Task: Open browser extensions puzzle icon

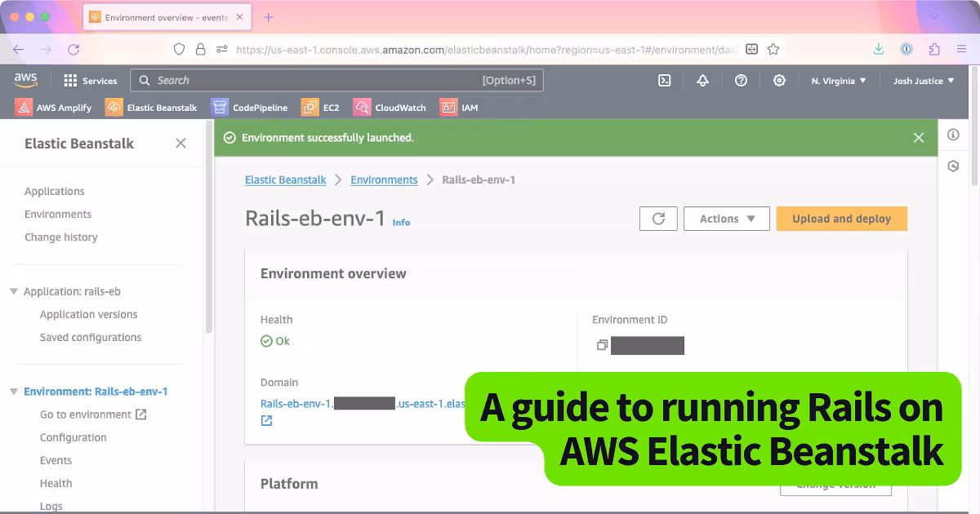Action: pos(934,49)
